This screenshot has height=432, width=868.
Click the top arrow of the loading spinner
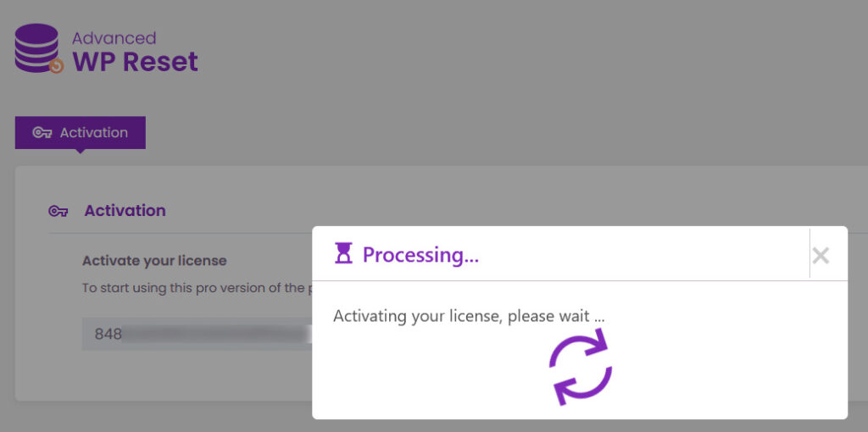click(578, 346)
